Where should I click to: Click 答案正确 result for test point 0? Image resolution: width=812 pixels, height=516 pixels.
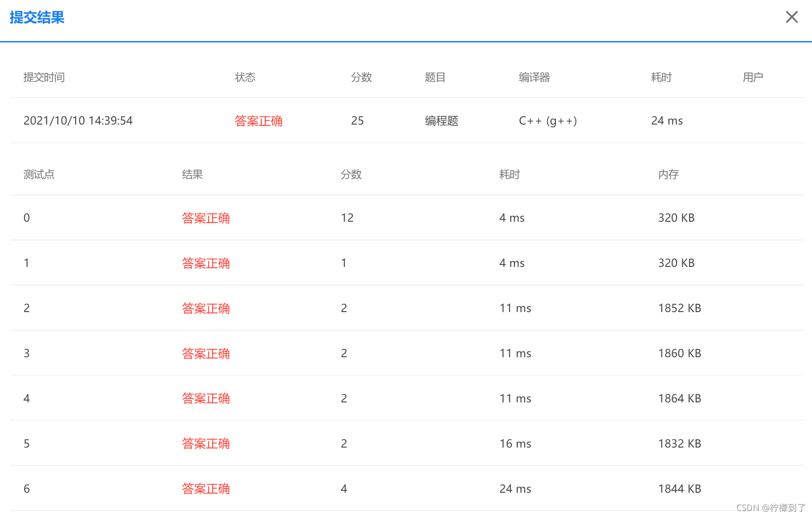point(206,218)
